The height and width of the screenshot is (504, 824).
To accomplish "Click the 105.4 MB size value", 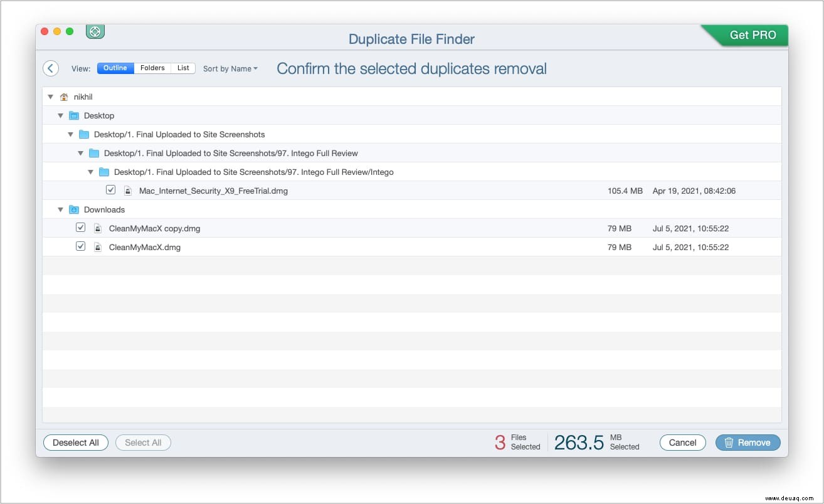I will pos(625,191).
